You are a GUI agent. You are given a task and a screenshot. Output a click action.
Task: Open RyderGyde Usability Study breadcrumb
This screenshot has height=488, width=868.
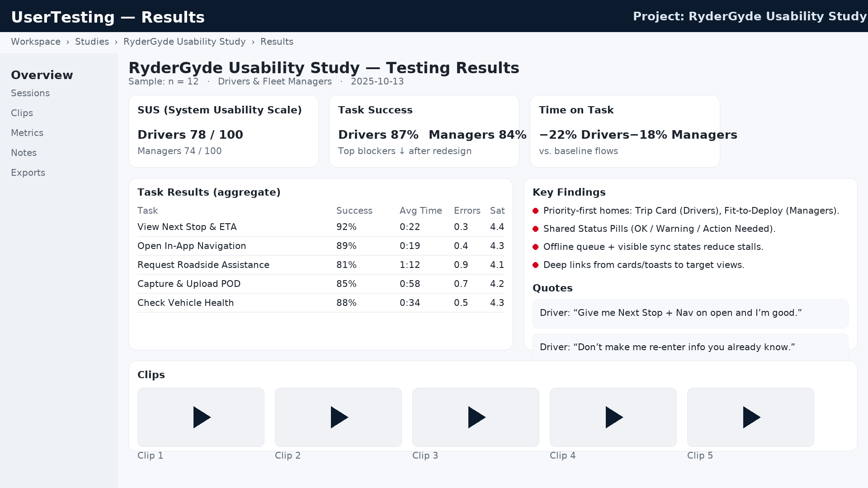[184, 42]
